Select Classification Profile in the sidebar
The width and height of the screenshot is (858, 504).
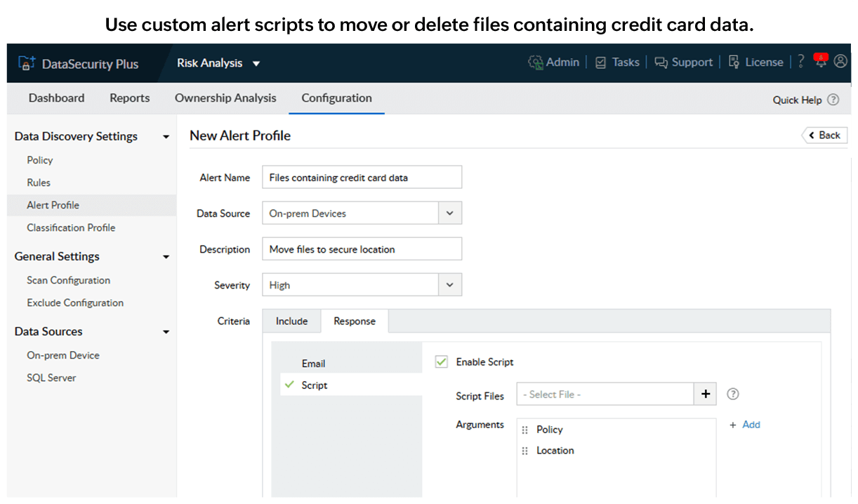[71, 227]
